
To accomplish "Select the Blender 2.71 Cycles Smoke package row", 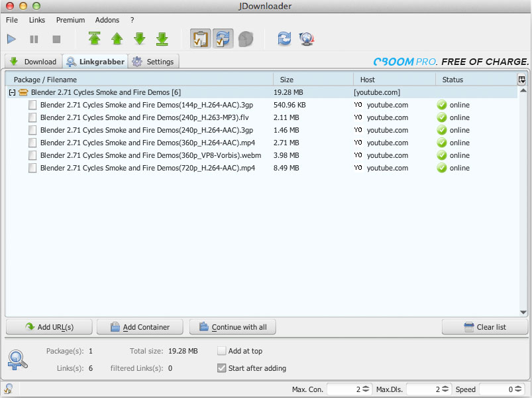I will (262, 92).
